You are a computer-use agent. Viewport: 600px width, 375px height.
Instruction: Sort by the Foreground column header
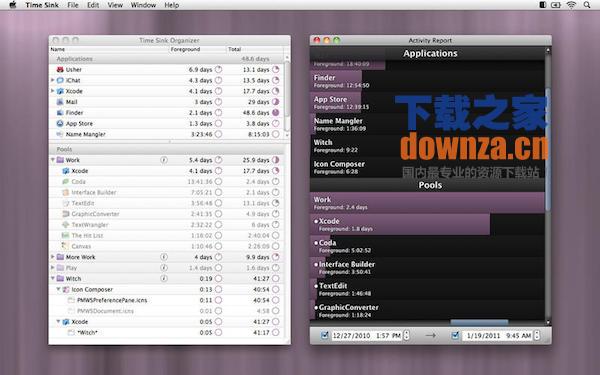pos(198,49)
